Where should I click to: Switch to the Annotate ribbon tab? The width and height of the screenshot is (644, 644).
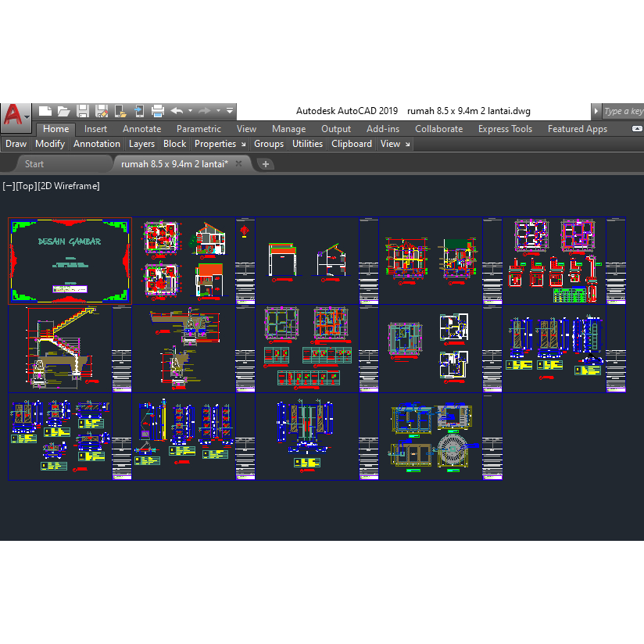coord(141,129)
